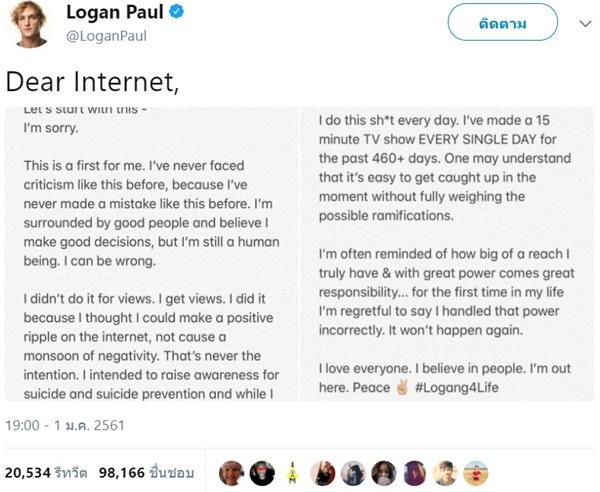600x492 pixels.
Task: View the 20,534 รีทวีต retweets list
Action: 46,471
